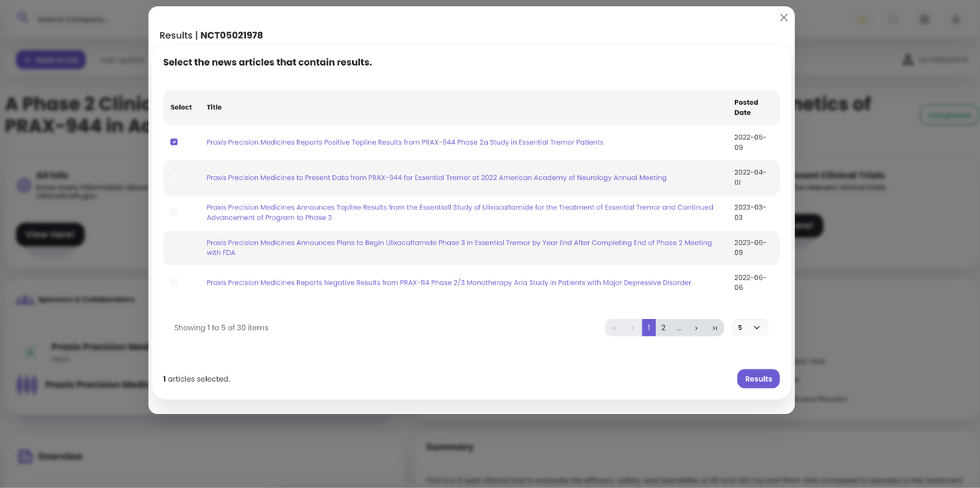Jump to the last page of articles
This screenshot has width=980, height=488.
714,328
